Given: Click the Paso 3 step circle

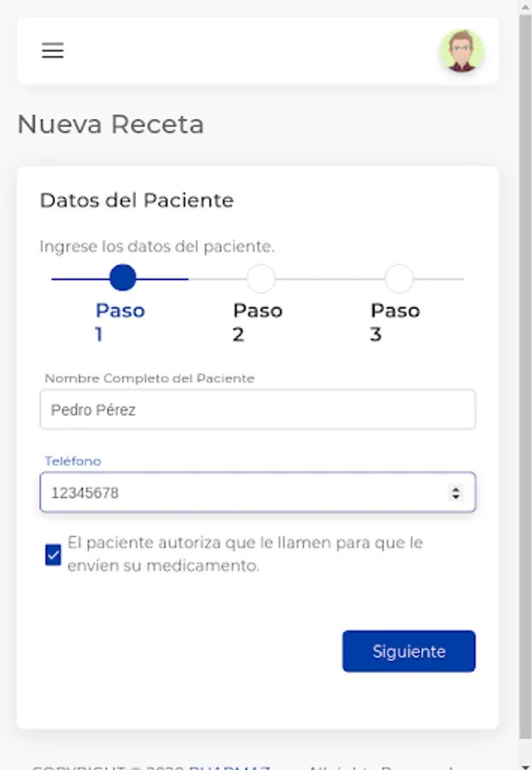Looking at the screenshot, I should click(399, 278).
